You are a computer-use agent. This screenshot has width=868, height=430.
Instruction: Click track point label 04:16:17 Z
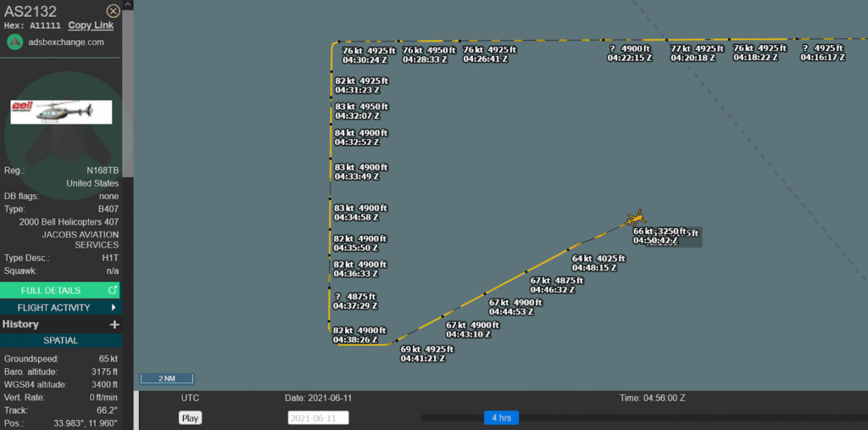(x=823, y=57)
